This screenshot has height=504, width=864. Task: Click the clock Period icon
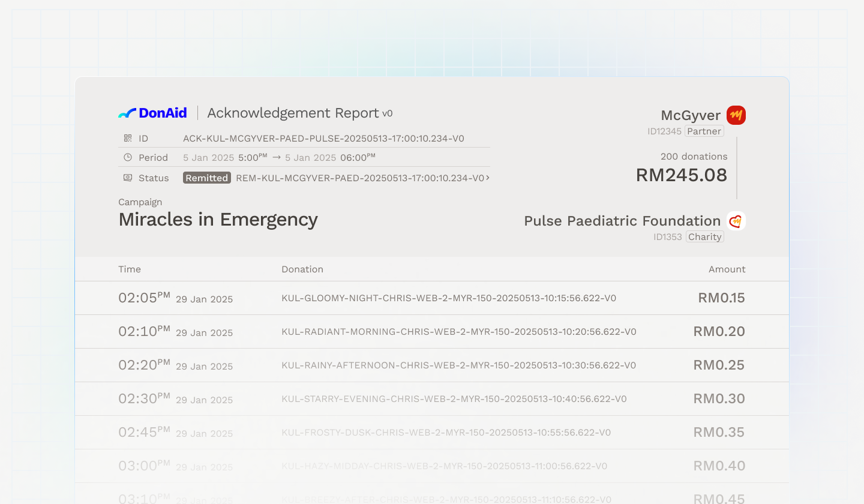128,158
